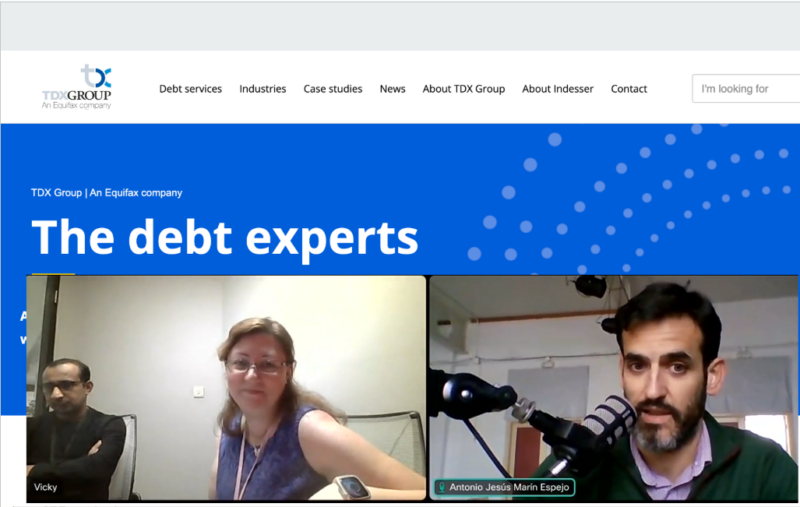Select Vicky's video tile
The height and width of the screenshot is (507, 800).
[x=226, y=388]
